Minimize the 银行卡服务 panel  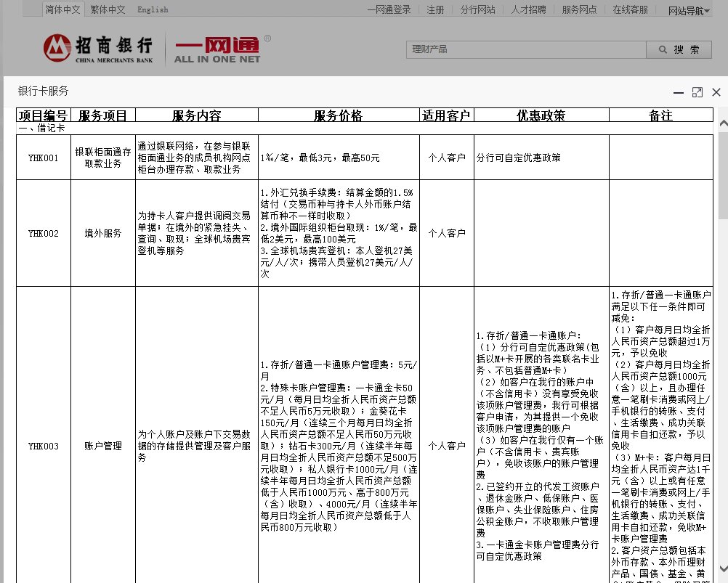[679, 93]
